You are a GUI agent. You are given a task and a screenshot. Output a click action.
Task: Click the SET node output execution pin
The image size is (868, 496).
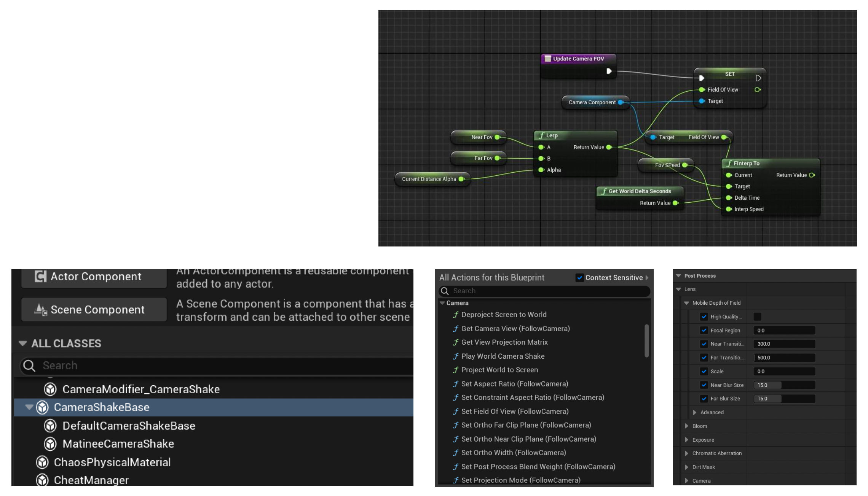coord(758,78)
